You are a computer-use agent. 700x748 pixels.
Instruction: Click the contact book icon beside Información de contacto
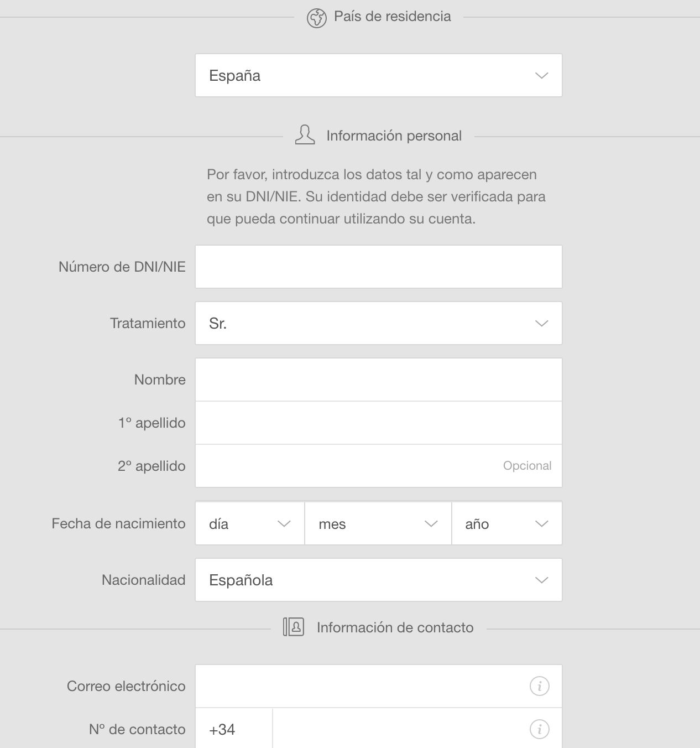tap(294, 627)
